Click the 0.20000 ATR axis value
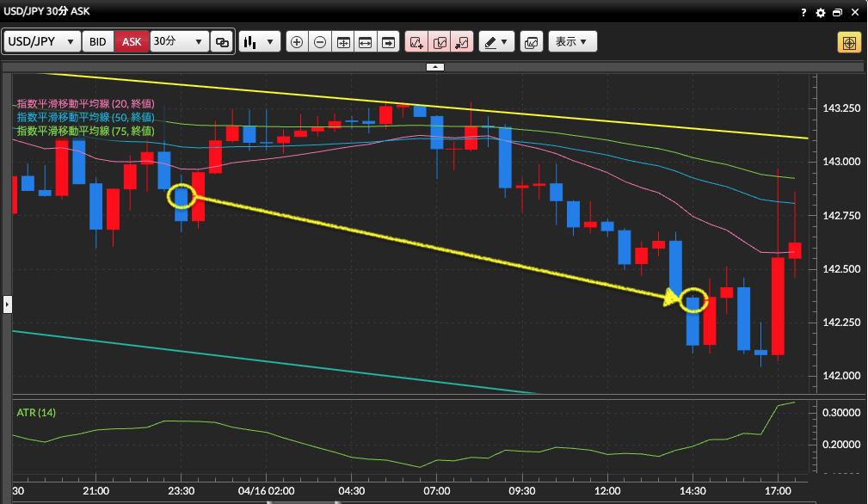 click(841, 445)
